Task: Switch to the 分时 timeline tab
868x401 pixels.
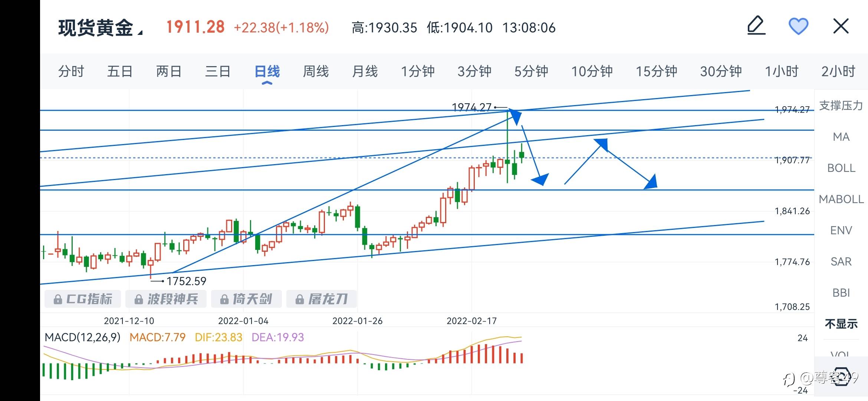Action: point(71,71)
